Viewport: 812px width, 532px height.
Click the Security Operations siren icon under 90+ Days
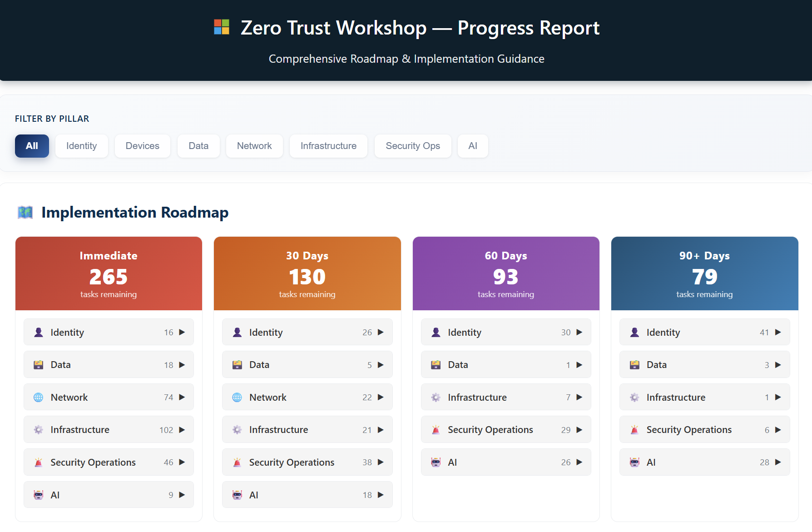(x=634, y=429)
